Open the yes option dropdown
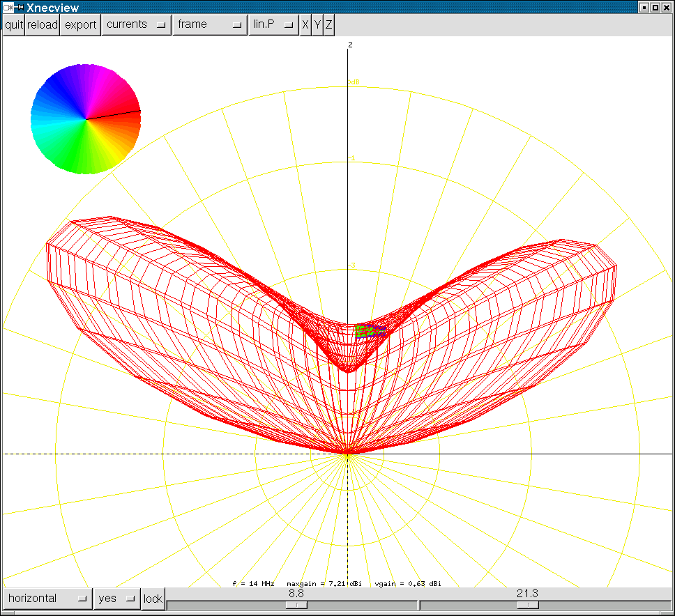Screen dimensions: 675x616 (116, 599)
